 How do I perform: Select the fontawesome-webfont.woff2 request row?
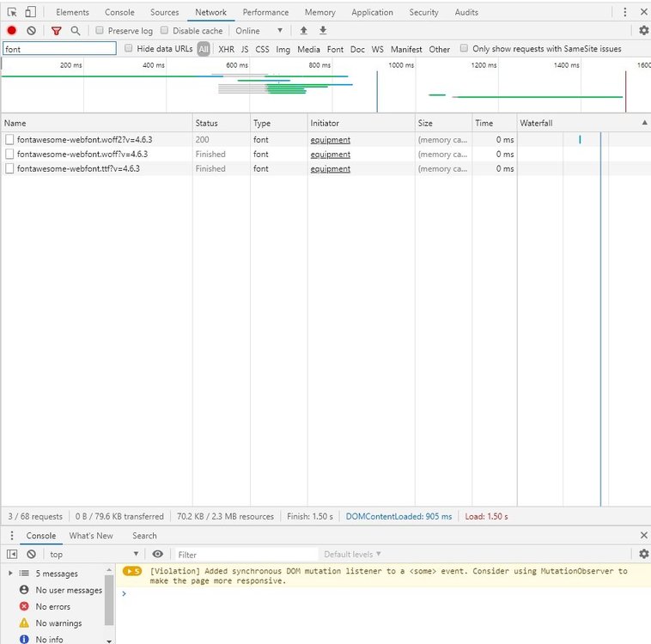point(84,139)
